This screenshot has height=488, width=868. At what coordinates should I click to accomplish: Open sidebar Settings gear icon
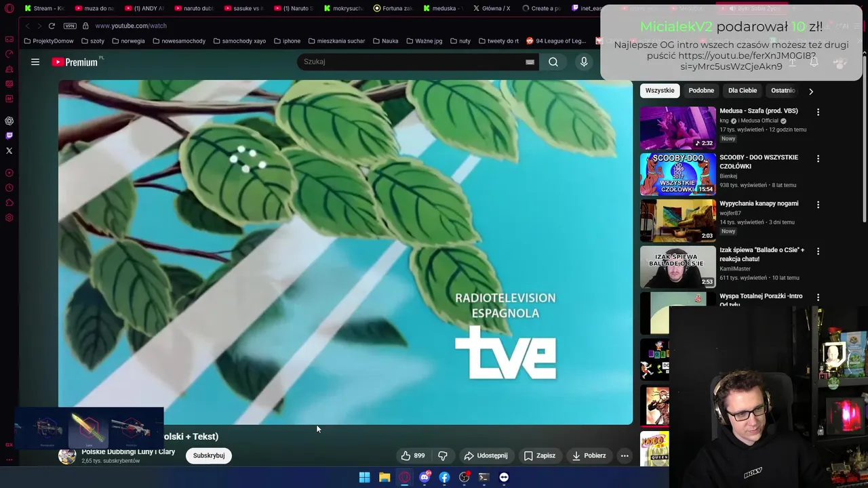click(9, 218)
